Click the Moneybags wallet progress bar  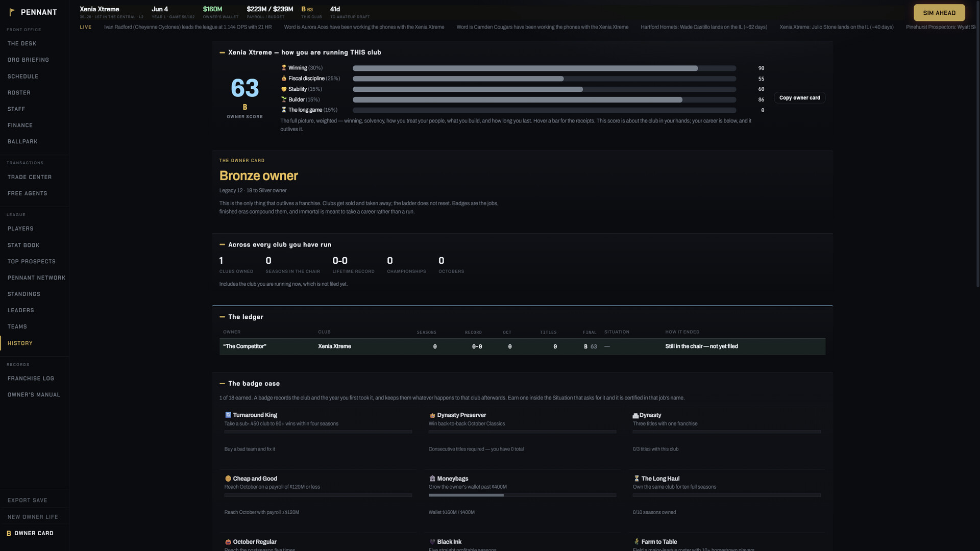(x=522, y=495)
